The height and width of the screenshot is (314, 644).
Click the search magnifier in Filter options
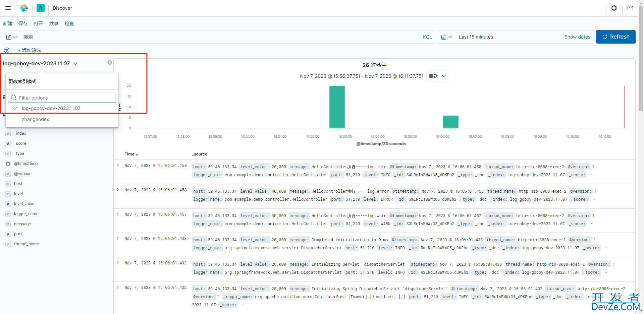click(14, 98)
